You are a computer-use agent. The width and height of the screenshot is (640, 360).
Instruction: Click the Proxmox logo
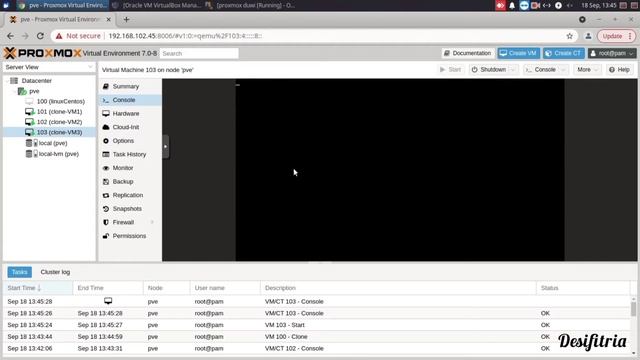point(43,53)
